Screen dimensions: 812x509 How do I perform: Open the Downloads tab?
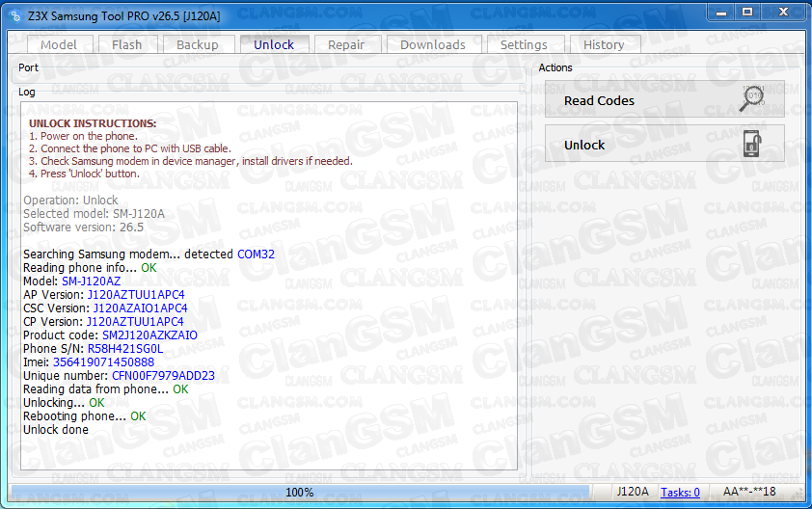coord(433,44)
